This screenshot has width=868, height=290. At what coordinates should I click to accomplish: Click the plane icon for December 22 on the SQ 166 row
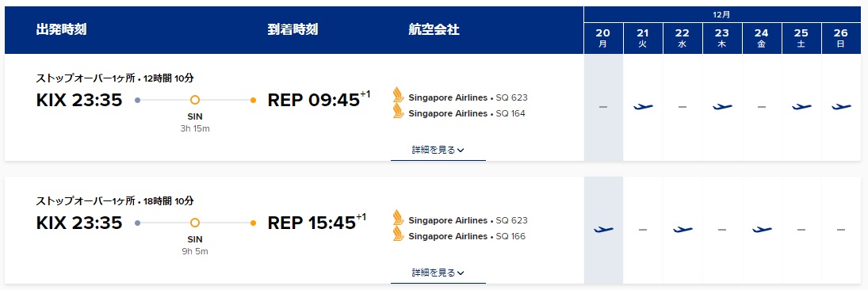[683, 229]
